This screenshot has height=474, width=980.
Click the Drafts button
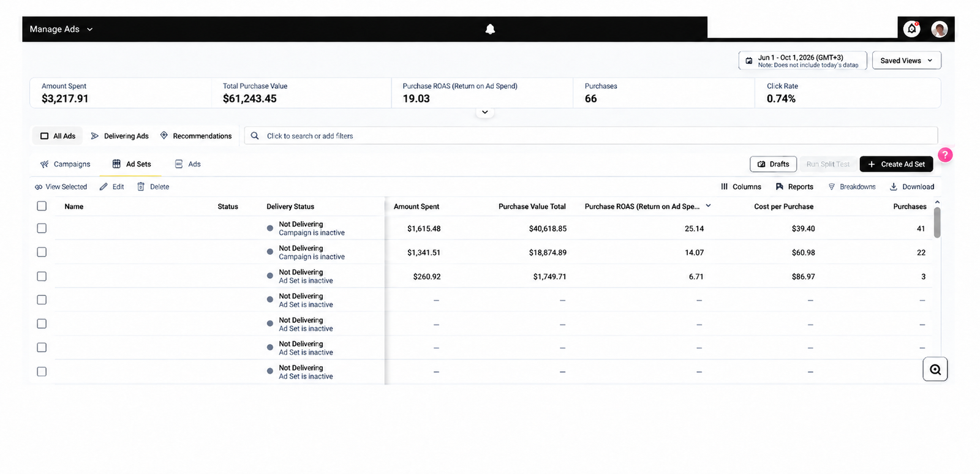tap(773, 164)
